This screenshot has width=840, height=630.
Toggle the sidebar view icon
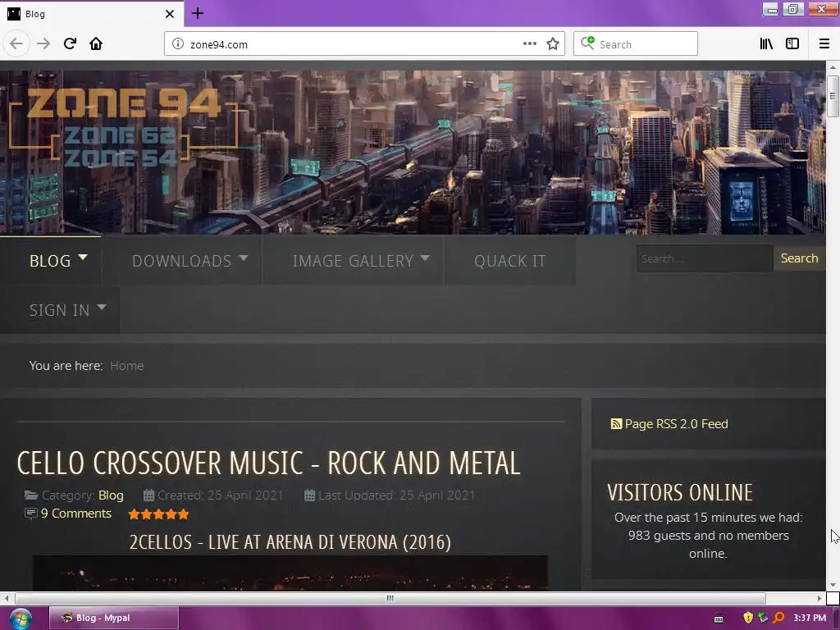tap(792, 44)
